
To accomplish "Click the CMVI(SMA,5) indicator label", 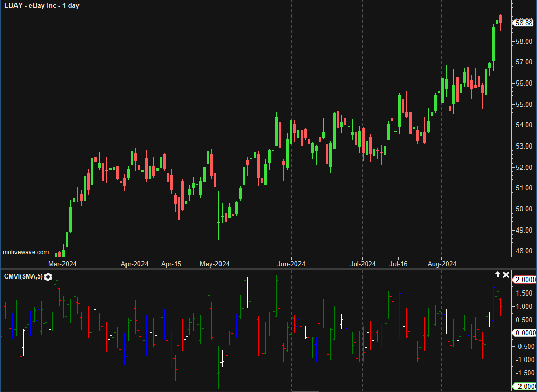I will pos(23,276).
